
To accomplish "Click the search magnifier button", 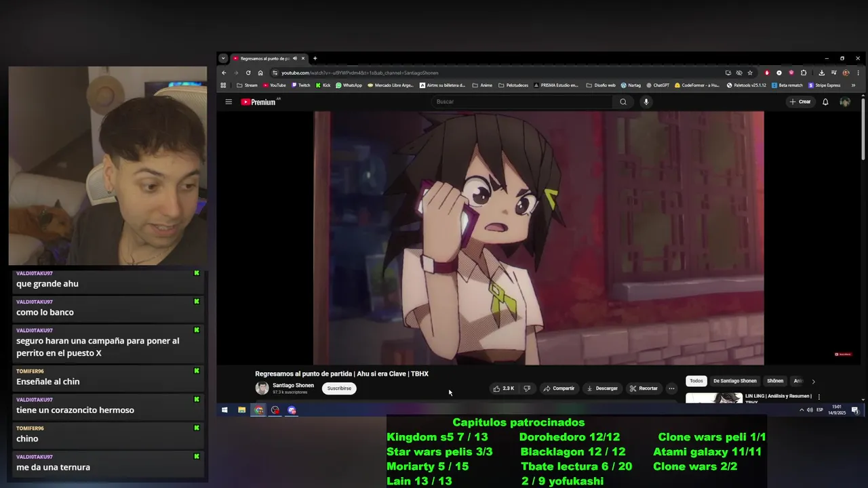I will (623, 102).
